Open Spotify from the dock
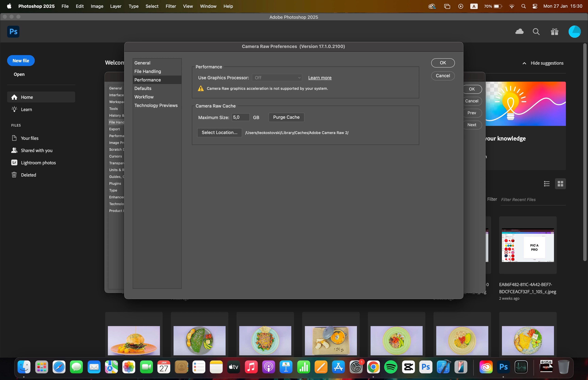The width and height of the screenshot is (588, 380). [x=391, y=367]
